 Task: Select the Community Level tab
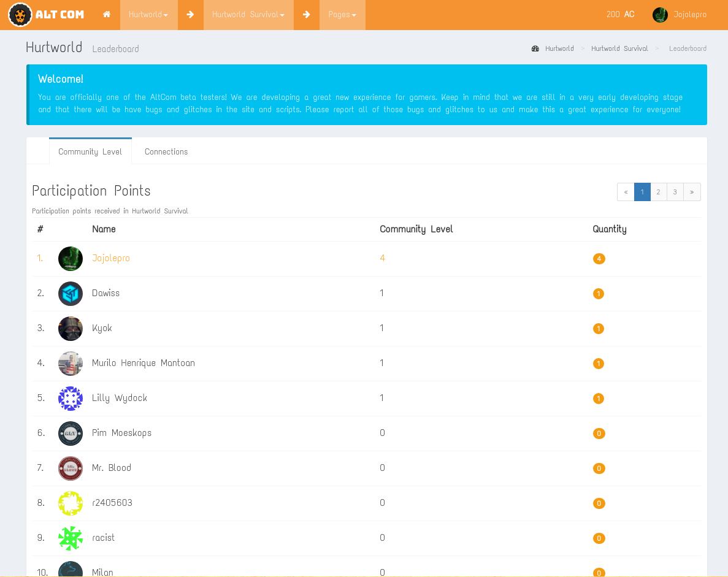pos(90,151)
